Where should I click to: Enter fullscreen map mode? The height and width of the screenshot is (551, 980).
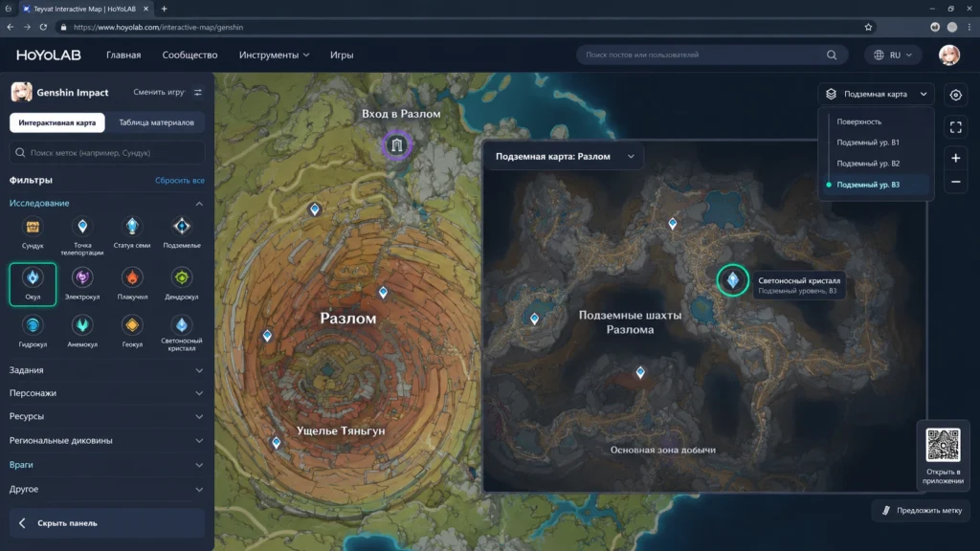[956, 127]
